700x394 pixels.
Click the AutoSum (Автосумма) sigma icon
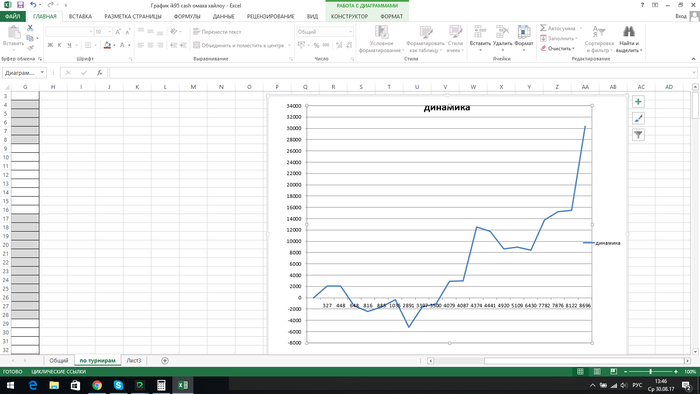(543, 28)
